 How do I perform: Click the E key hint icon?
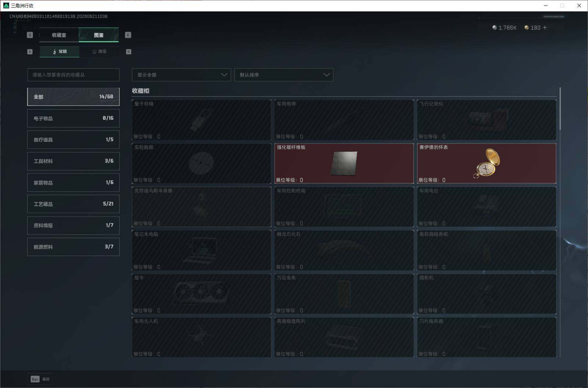pyautogui.click(x=128, y=35)
